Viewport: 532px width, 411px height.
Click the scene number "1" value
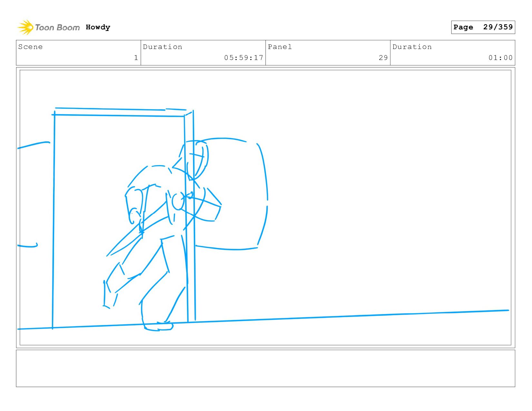coord(136,58)
